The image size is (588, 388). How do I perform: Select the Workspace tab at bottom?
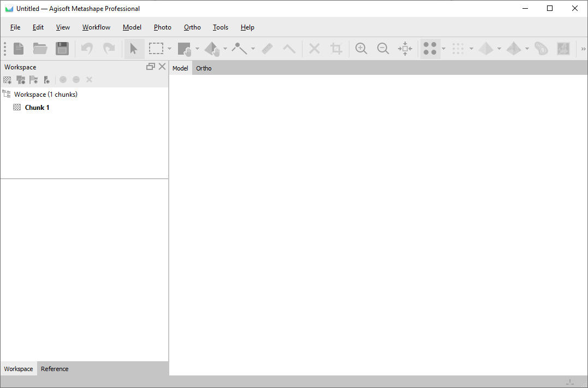[x=19, y=369]
